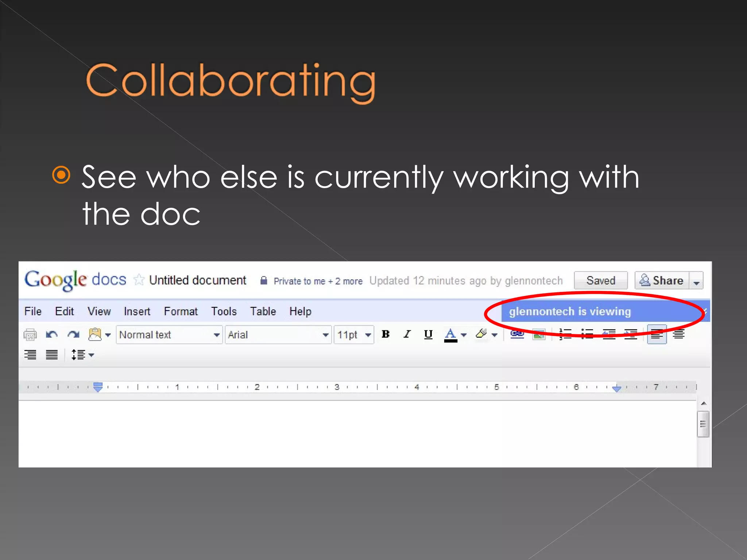Click the numbered list icon
747x560 pixels.
(x=565, y=334)
